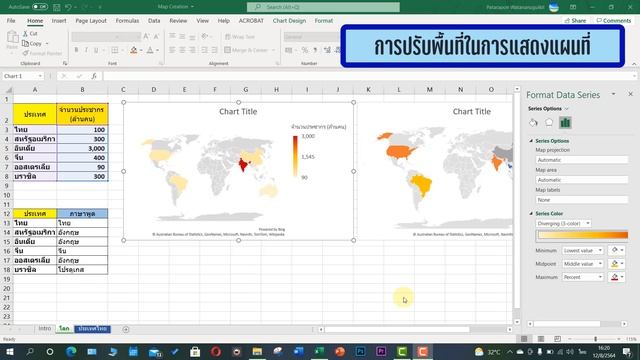This screenshot has height=360, width=640.
Task: Click Format Painter brush
Action: point(42,53)
